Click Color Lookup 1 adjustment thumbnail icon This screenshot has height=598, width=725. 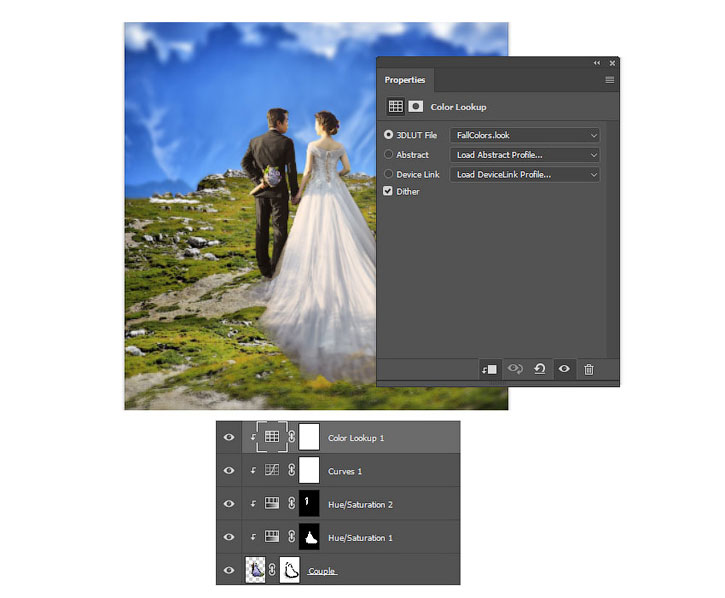click(x=272, y=437)
